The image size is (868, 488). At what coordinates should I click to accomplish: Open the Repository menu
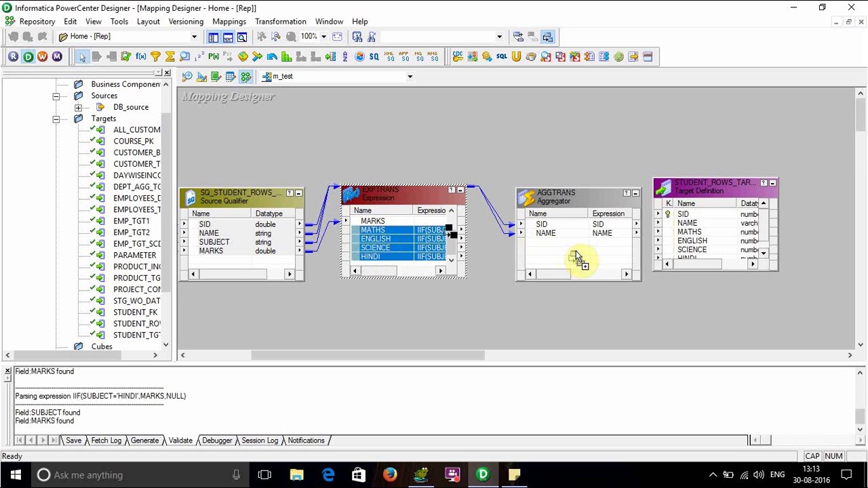pos(37,22)
